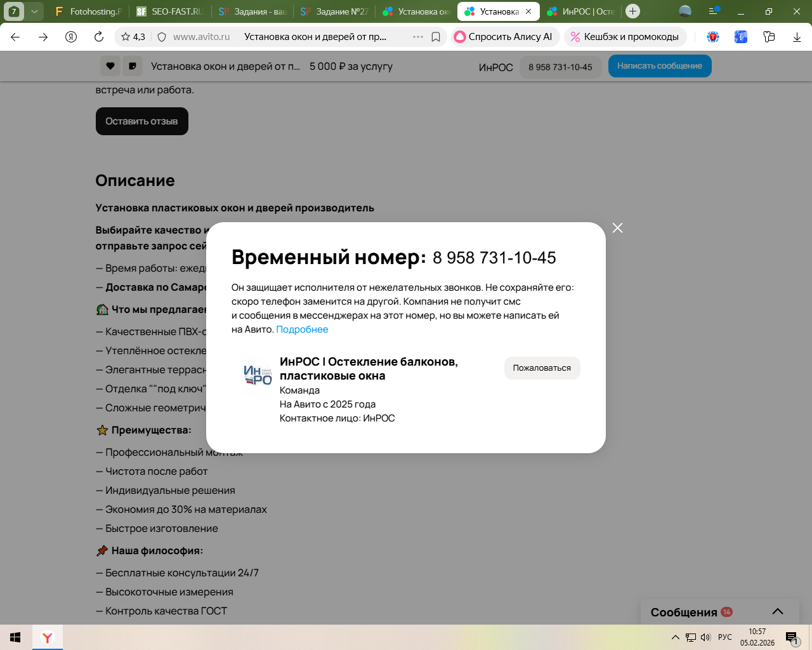Viewport: 812px width, 650px height.
Task: Add listing to favorites with heart icon
Action: (110, 66)
